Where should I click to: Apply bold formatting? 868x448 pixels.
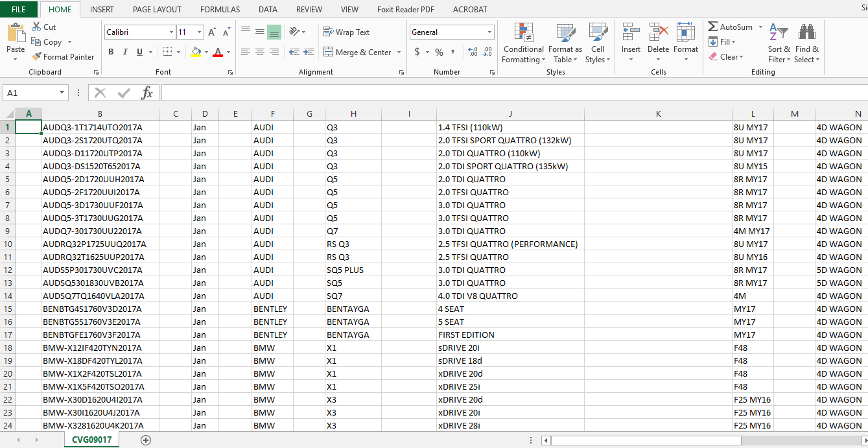[x=110, y=52]
